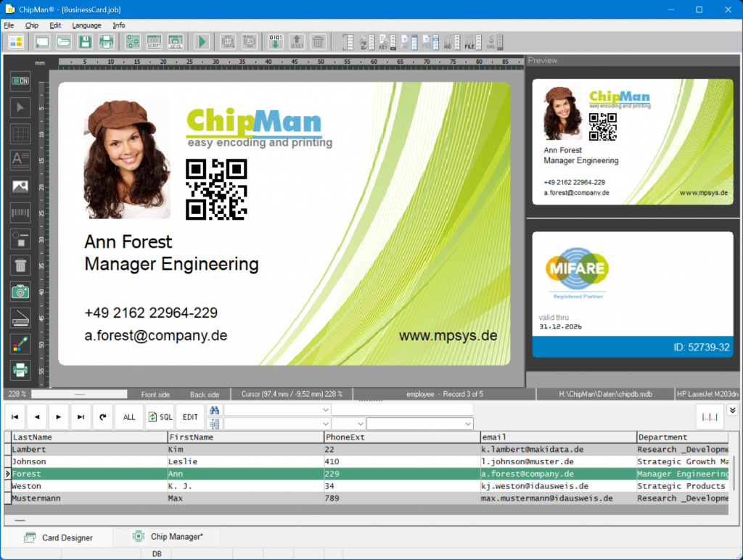Open the search field dropdown beside binoculars

[x=325, y=410]
